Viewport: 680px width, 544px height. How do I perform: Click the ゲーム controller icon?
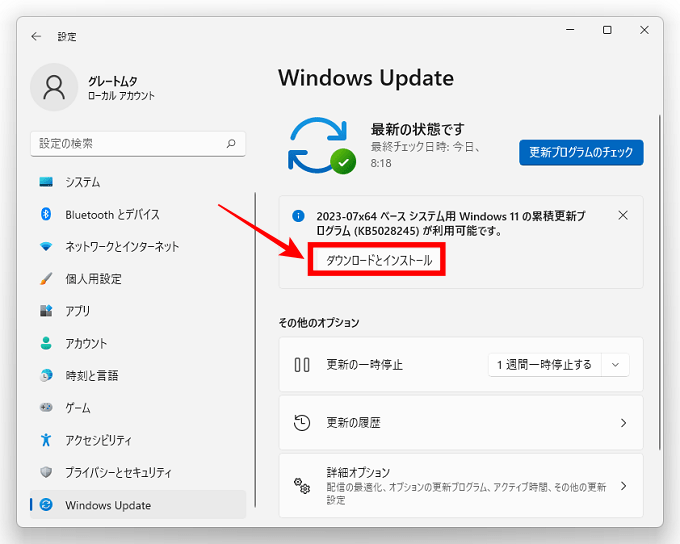(x=46, y=407)
